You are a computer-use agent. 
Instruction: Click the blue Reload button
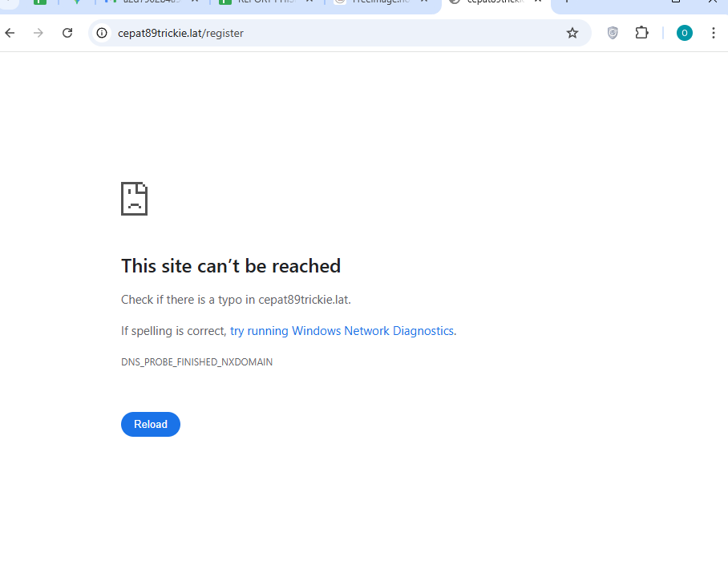pos(151,424)
